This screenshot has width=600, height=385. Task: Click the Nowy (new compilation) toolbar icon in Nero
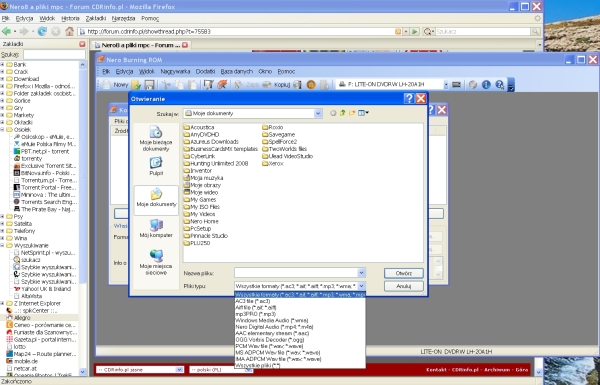(x=107, y=85)
